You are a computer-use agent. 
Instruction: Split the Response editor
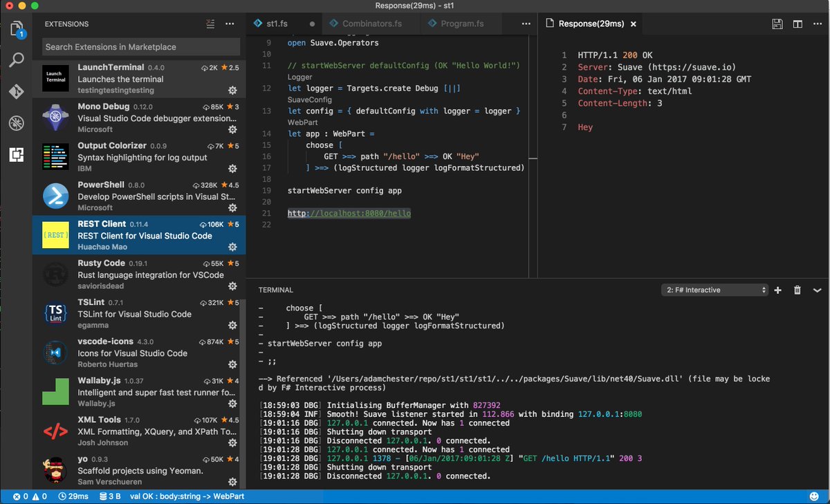pyautogui.click(x=797, y=24)
